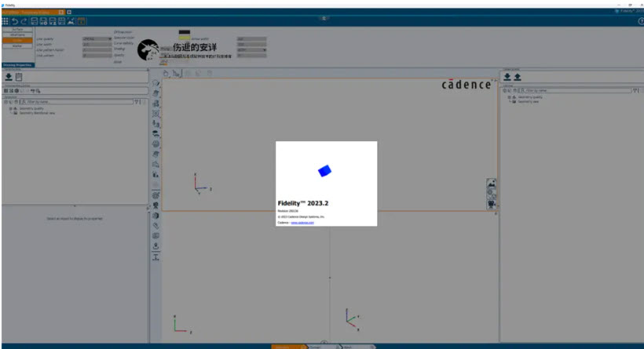Click the Fidelity 2023.2 title text

tap(303, 203)
